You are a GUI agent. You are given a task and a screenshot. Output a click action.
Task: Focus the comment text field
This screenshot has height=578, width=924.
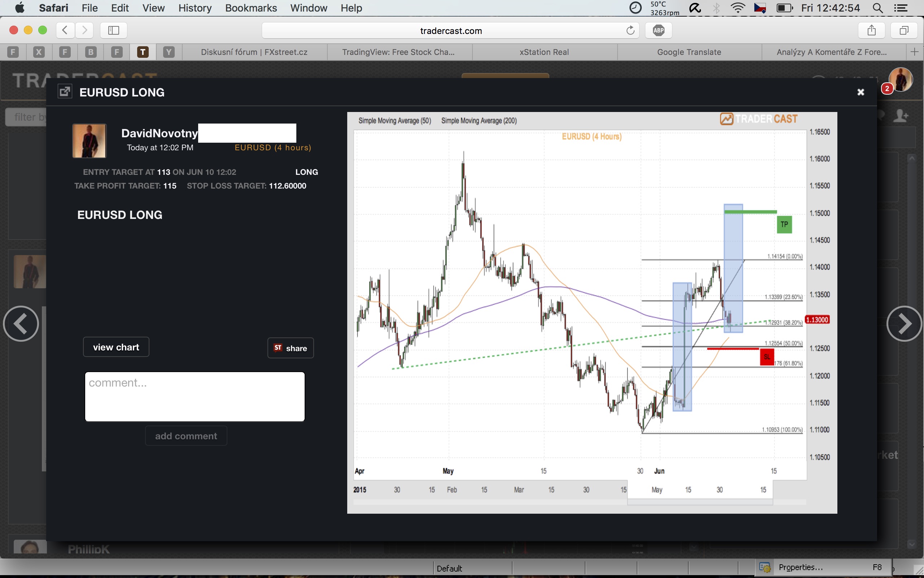195,397
